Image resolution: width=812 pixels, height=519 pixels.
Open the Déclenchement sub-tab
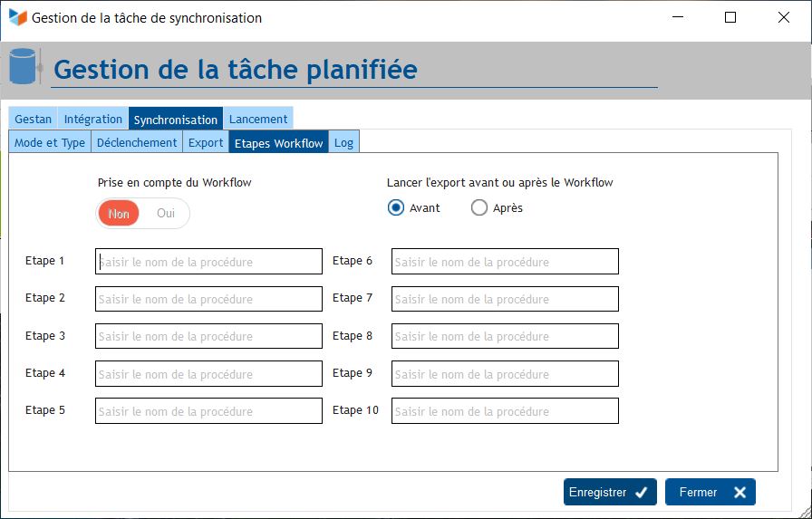pos(137,142)
